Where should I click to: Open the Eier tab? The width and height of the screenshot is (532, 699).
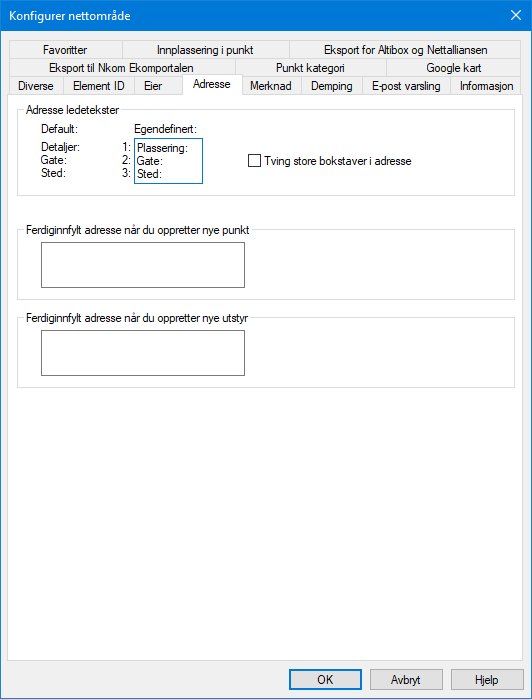[x=153, y=86]
